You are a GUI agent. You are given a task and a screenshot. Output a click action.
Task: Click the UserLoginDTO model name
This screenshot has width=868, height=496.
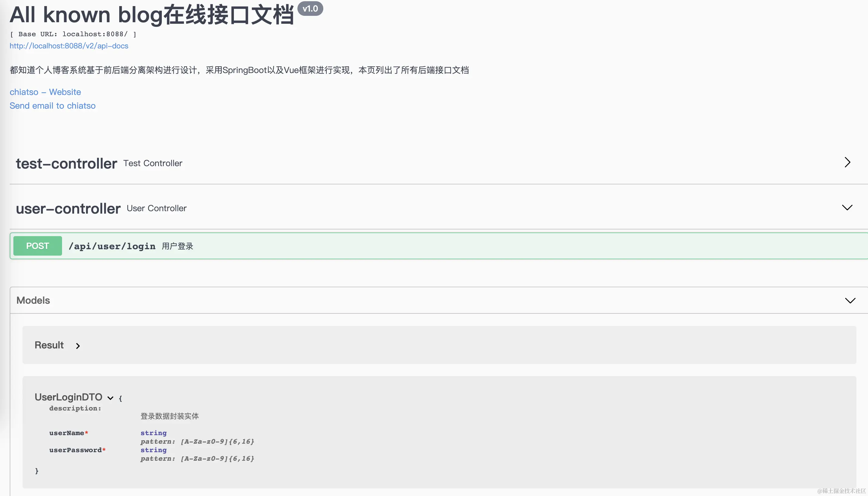point(68,397)
